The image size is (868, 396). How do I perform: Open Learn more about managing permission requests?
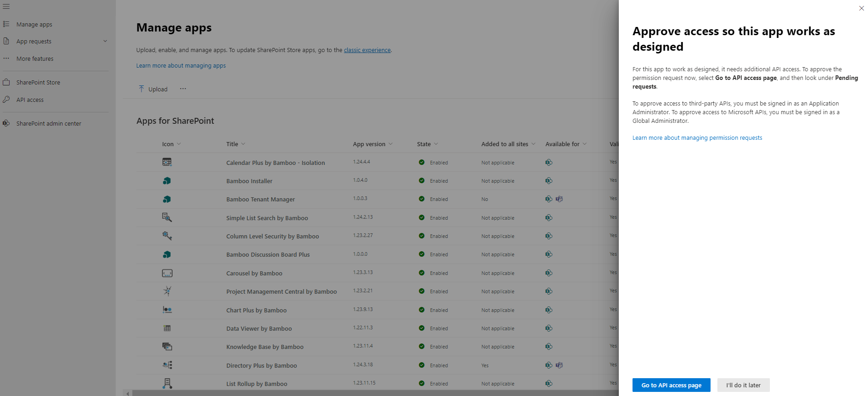697,137
